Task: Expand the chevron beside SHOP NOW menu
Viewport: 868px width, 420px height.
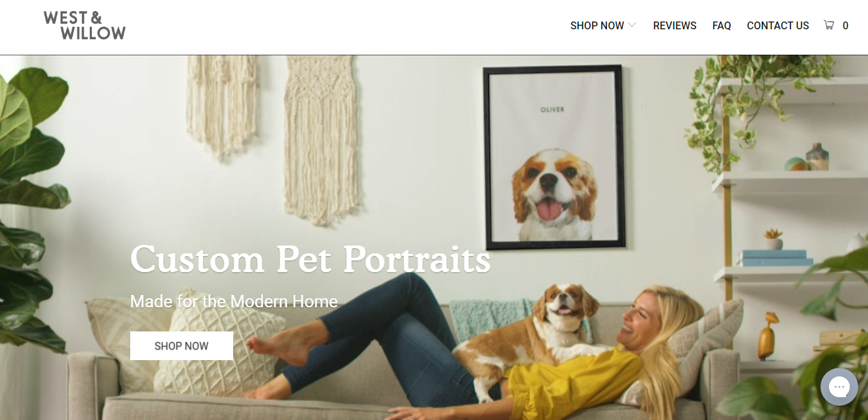Action: click(x=632, y=25)
